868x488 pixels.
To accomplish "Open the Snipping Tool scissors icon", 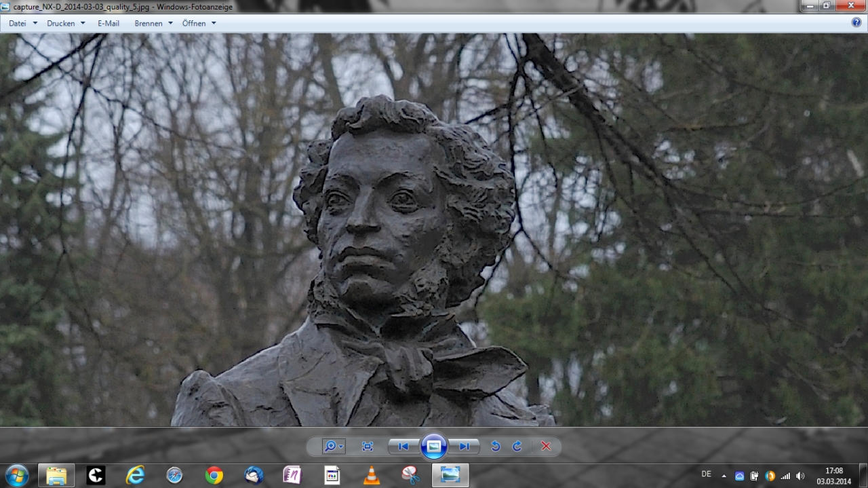I will (x=410, y=475).
